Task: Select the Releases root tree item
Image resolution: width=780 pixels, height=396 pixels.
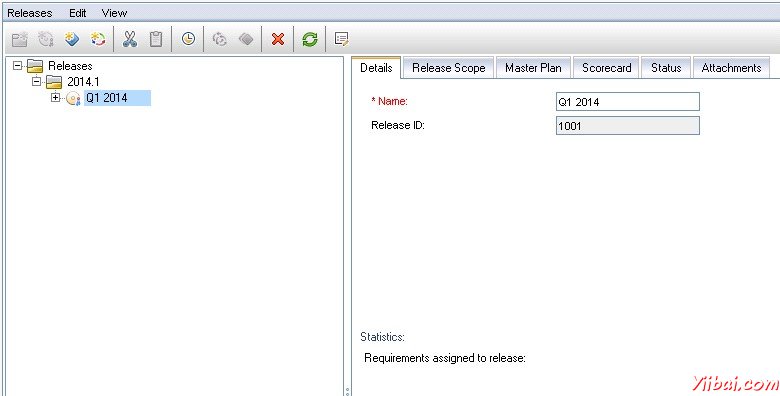Action: pos(70,66)
